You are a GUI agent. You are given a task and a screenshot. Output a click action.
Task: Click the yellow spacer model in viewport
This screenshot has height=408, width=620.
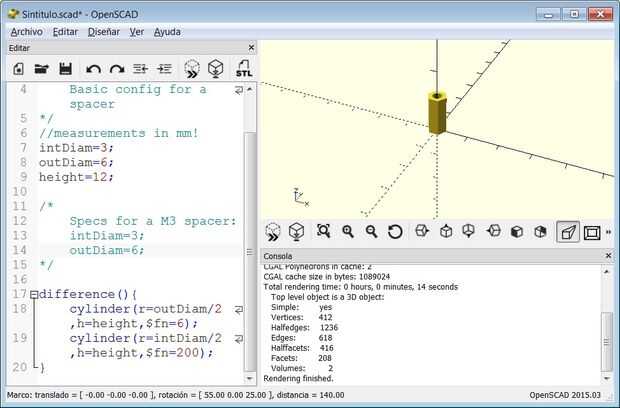437,113
